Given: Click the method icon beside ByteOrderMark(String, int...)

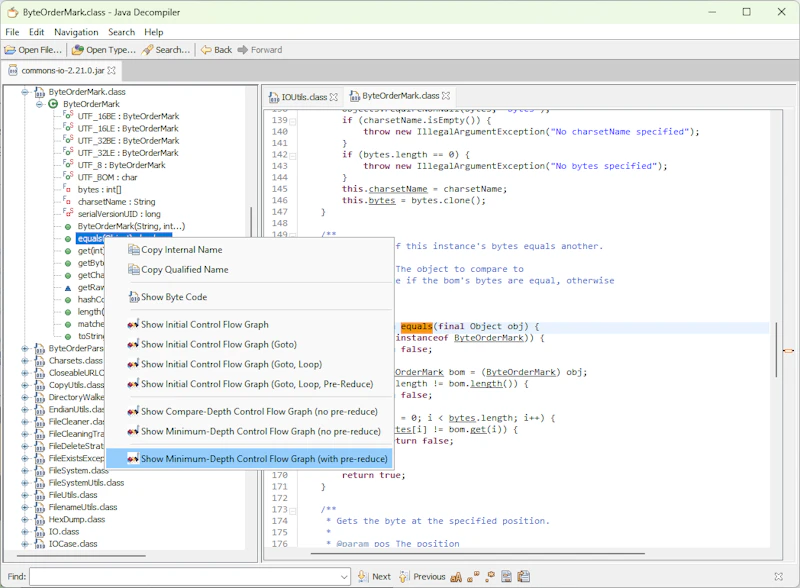Looking at the screenshot, I should [68, 227].
